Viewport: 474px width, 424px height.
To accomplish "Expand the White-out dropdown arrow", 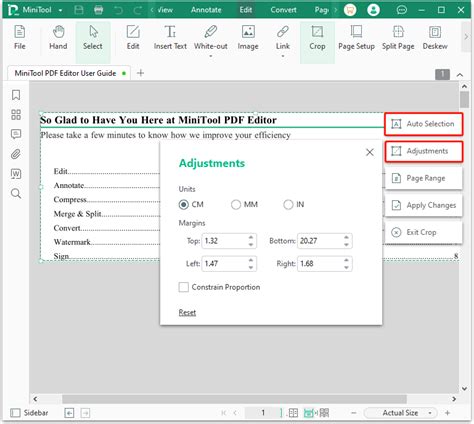I will (x=211, y=56).
